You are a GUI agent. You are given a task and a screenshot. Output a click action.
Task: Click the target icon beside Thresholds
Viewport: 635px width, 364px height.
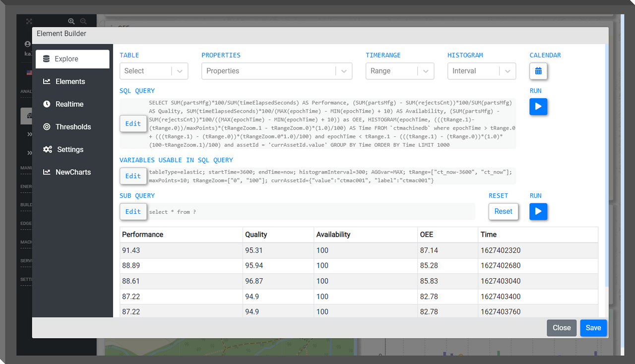47,127
